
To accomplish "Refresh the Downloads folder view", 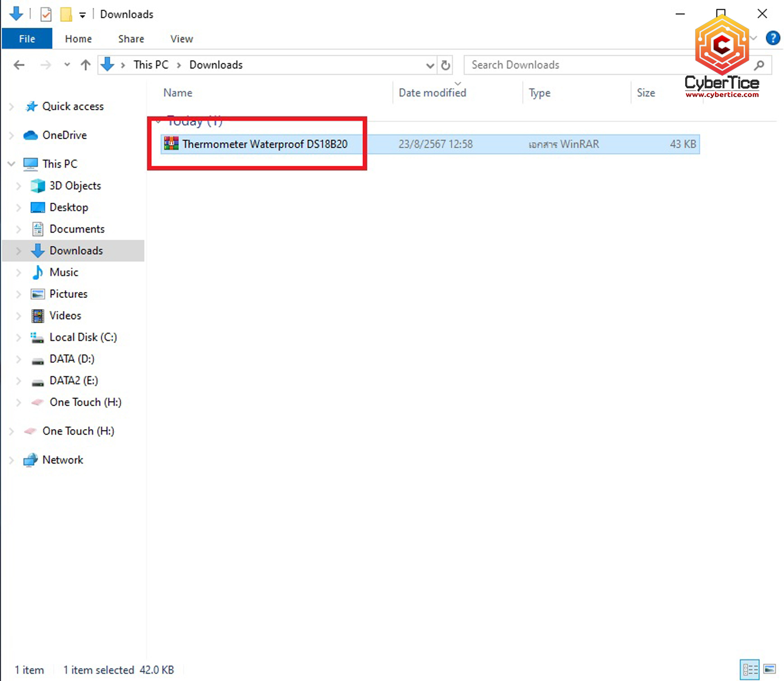I will coord(445,65).
